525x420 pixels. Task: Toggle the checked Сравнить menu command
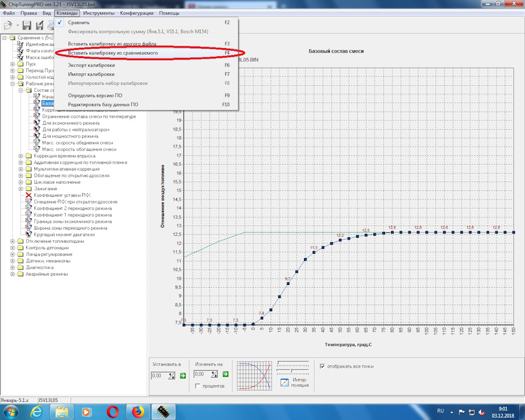[x=147, y=22]
